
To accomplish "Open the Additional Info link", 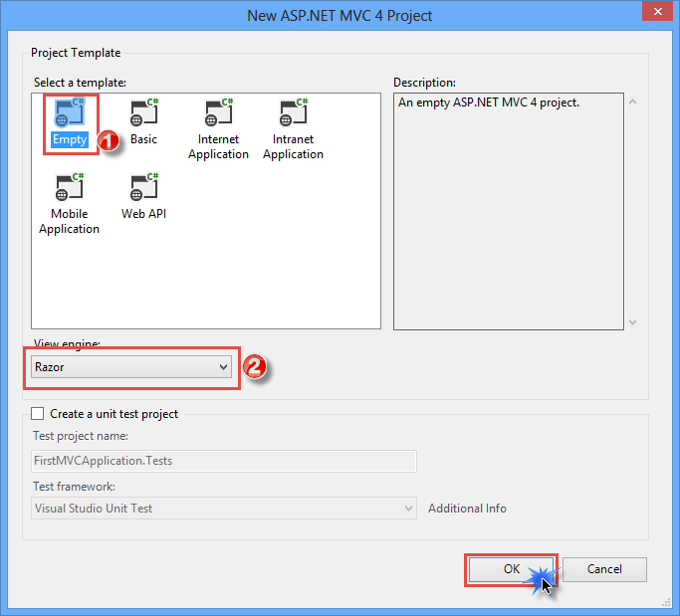I will point(467,509).
